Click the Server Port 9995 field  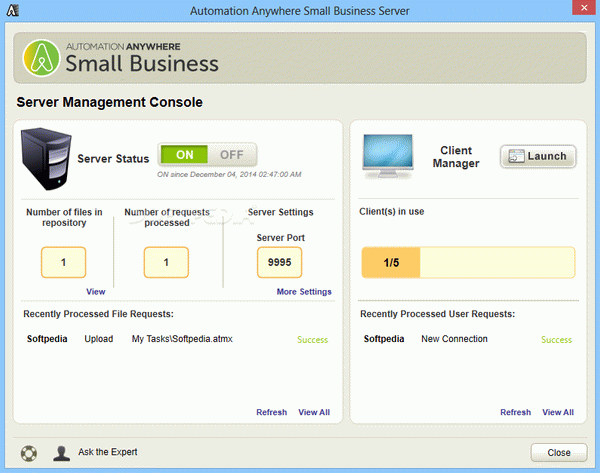point(279,262)
